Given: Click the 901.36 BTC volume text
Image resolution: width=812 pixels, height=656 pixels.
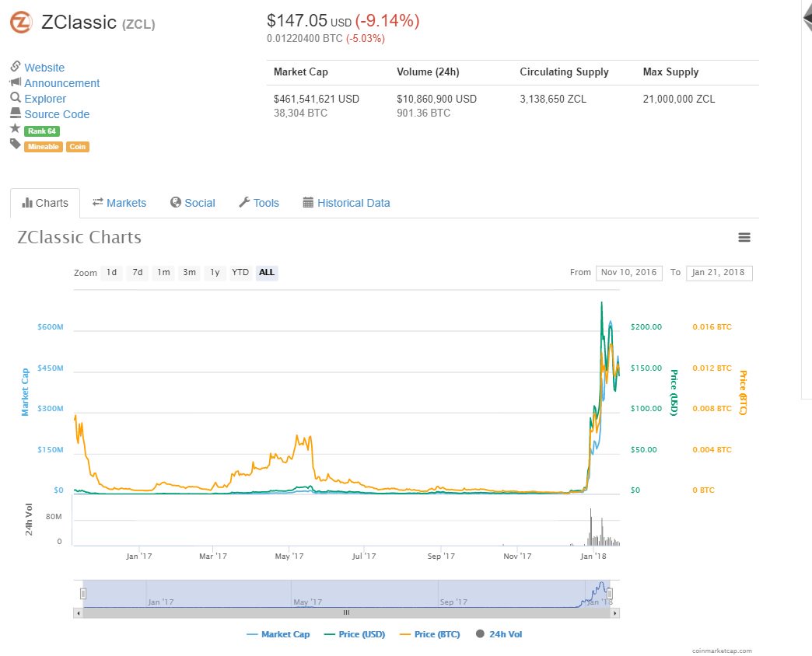Looking at the screenshot, I should point(424,113).
